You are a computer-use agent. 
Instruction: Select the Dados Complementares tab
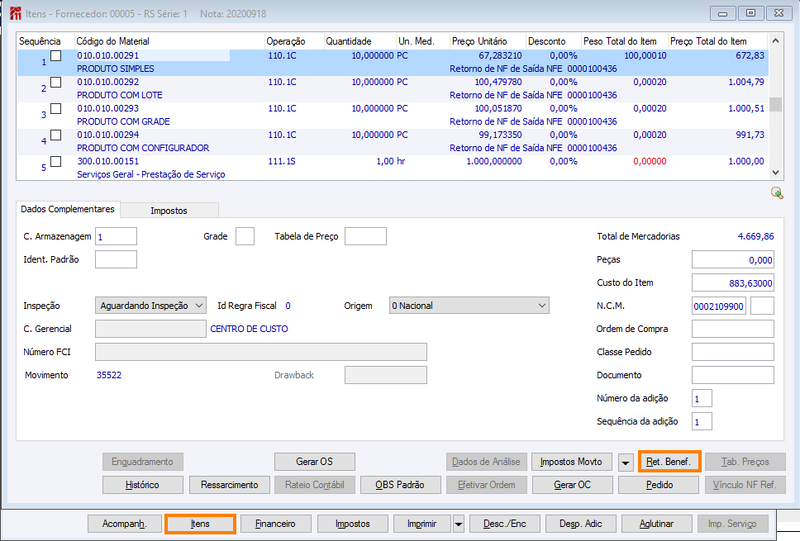(x=67, y=209)
